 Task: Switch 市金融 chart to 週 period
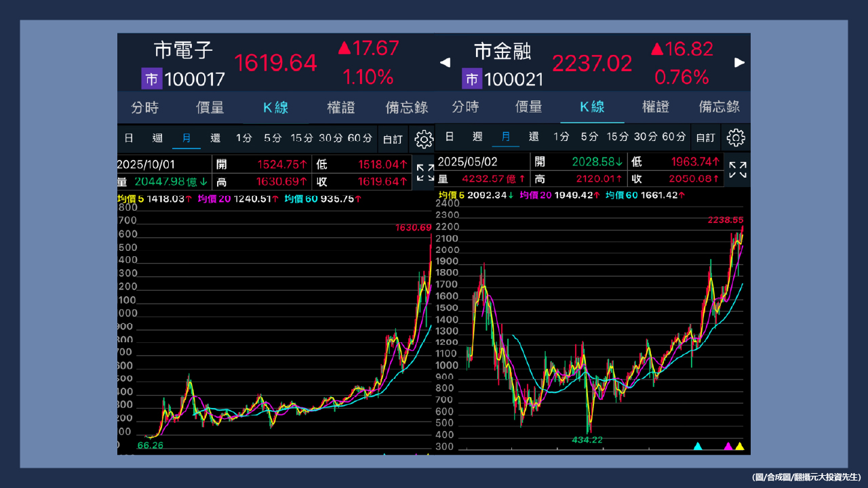pos(477,137)
